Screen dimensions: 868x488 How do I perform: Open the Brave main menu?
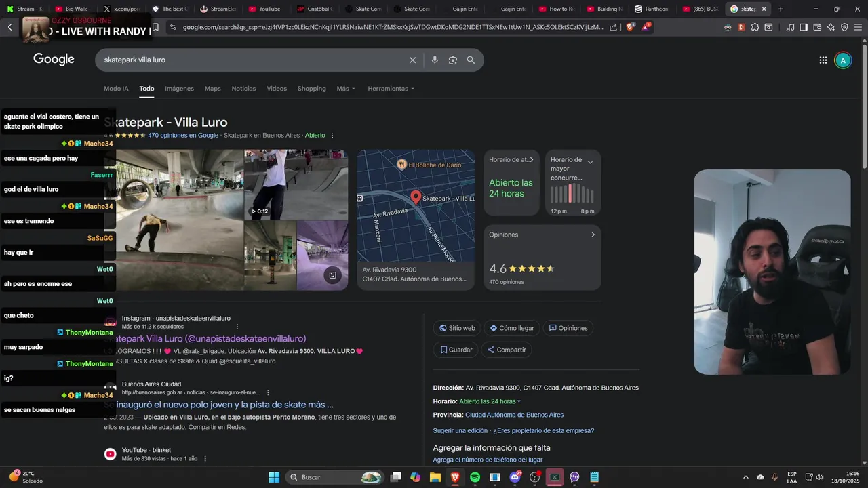click(858, 27)
